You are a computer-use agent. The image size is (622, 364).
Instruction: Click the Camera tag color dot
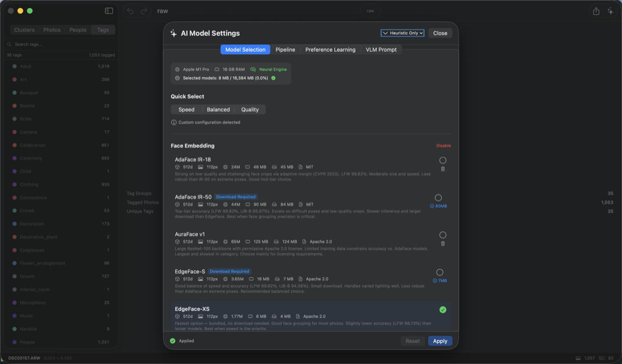tap(15, 132)
